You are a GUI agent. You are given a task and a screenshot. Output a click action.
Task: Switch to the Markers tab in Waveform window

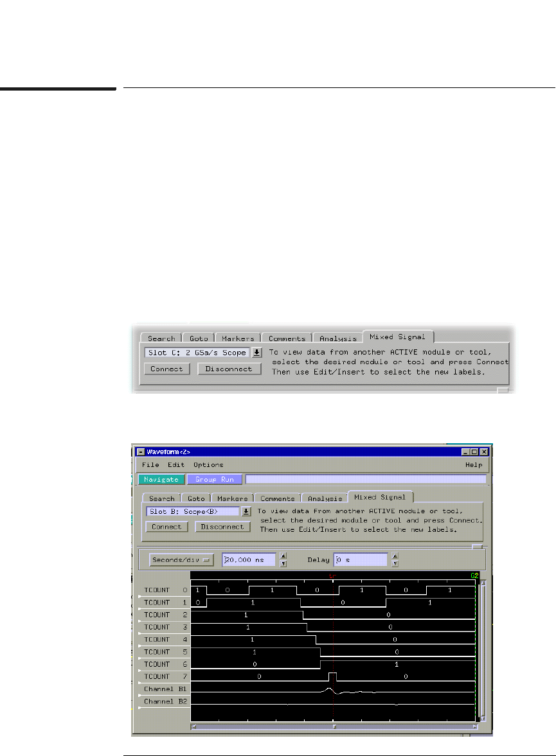(x=232, y=498)
